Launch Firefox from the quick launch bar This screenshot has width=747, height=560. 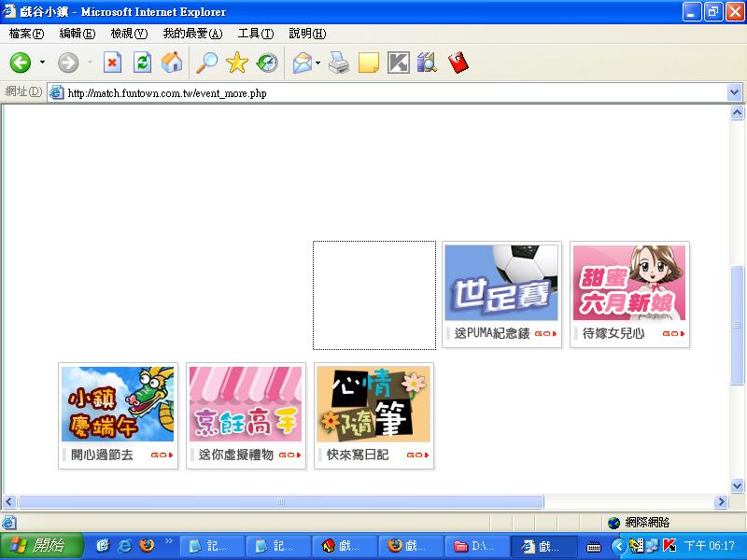(x=147, y=545)
